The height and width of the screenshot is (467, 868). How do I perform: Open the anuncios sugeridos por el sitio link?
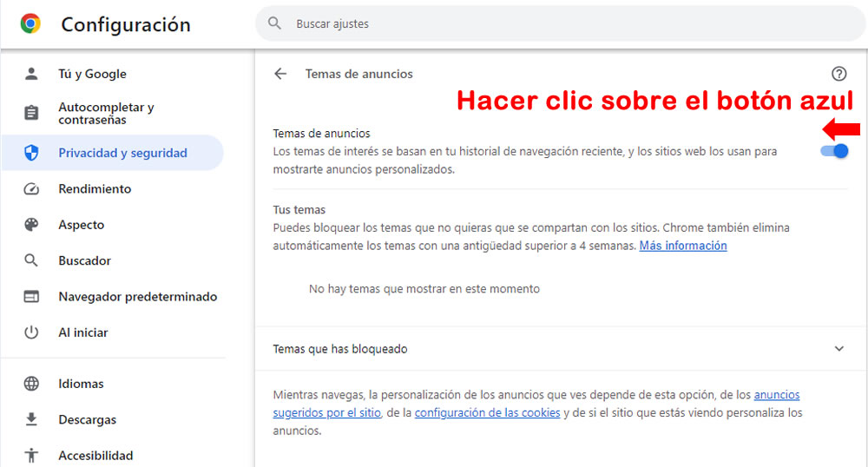[x=326, y=413]
